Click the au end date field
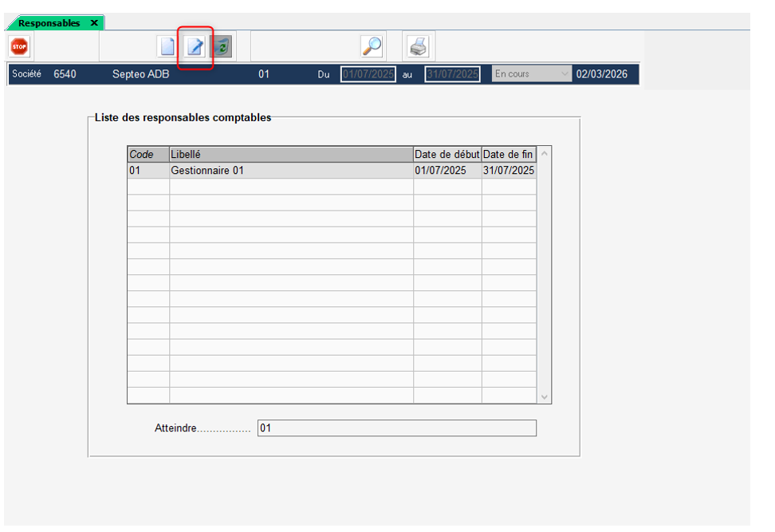The height and width of the screenshot is (532, 775). 452,74
